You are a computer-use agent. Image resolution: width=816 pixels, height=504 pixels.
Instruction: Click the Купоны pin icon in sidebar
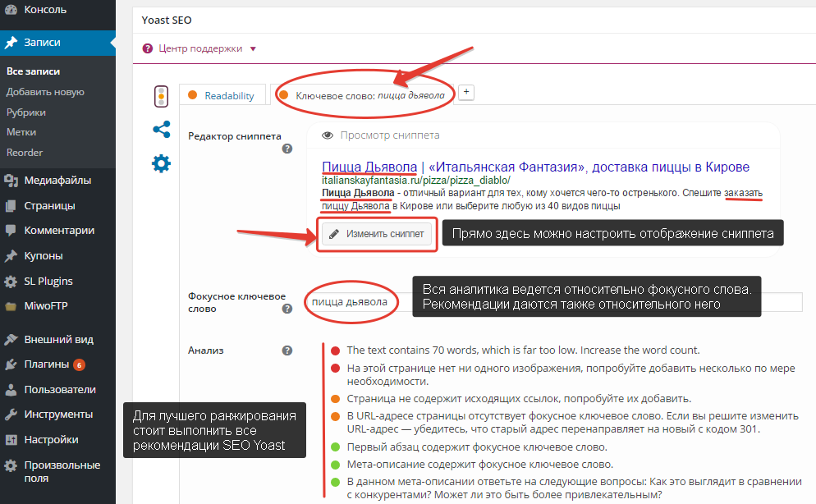pyautogui.click(x=11, y=256)
